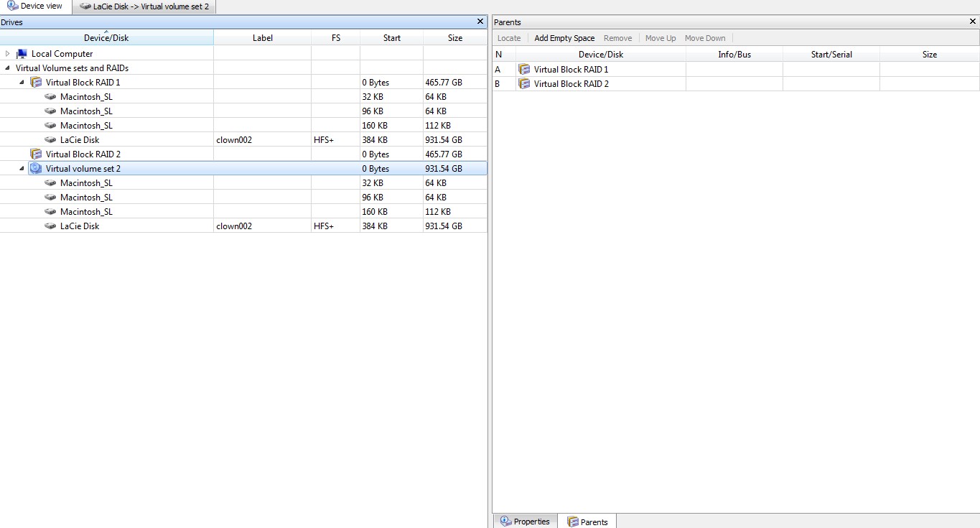Click disk icon of Macintosh_SL at 160 KB under RAID 1
The width and height of the screenshot is (980, 528).
pos(50,126)
